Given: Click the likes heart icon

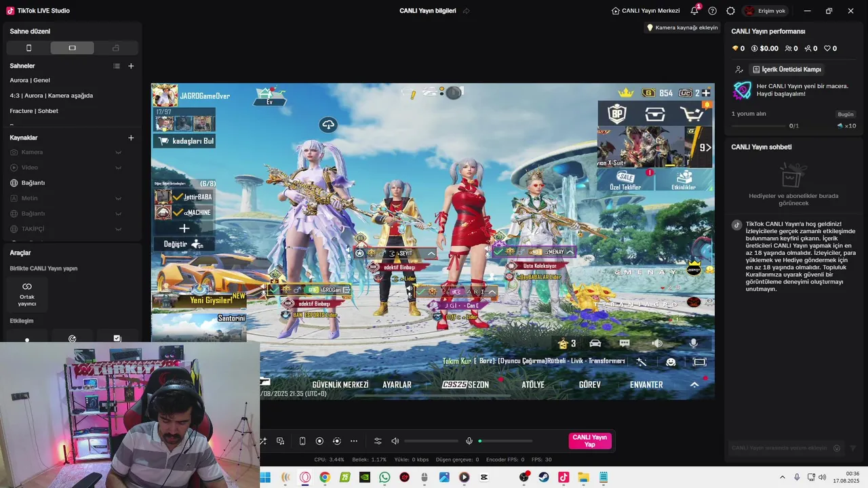Looking at the screenshot, I should pyautogui.click(x=827, y=49).
